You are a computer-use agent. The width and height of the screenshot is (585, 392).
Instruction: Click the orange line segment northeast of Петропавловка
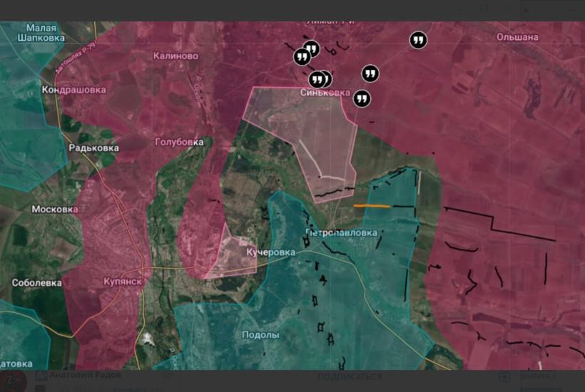pos(372,206)
